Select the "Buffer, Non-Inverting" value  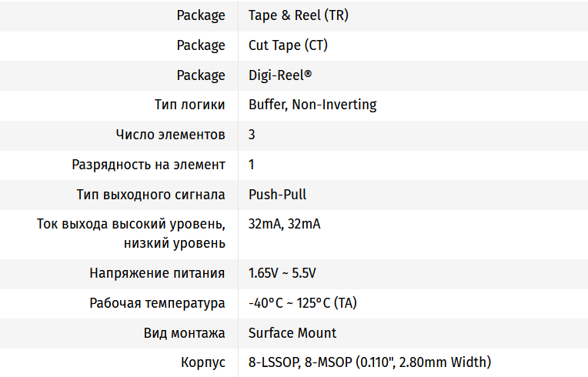312,105
